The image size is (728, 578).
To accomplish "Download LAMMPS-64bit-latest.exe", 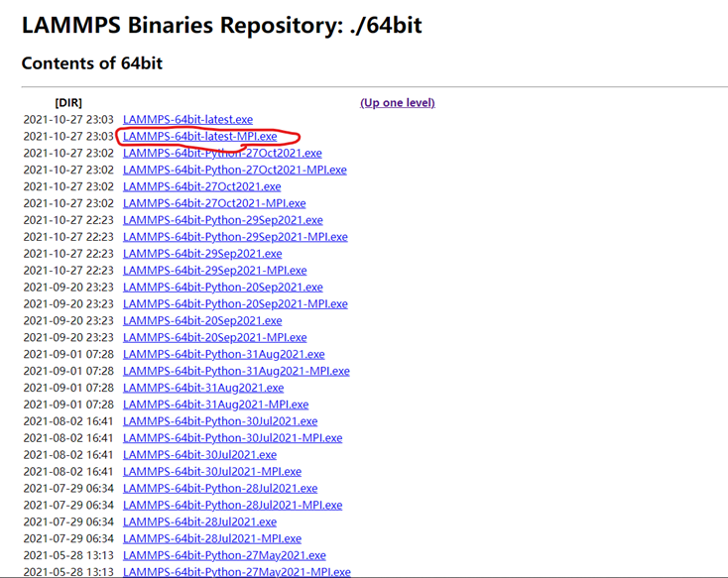I will pyautogui.click(x=188, y=119).
